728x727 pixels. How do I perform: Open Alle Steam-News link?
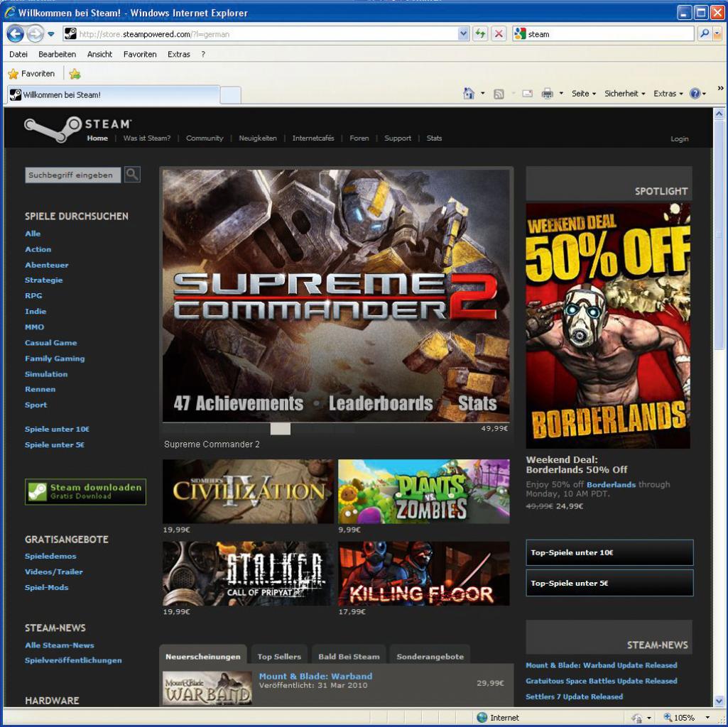pos(60,645)
